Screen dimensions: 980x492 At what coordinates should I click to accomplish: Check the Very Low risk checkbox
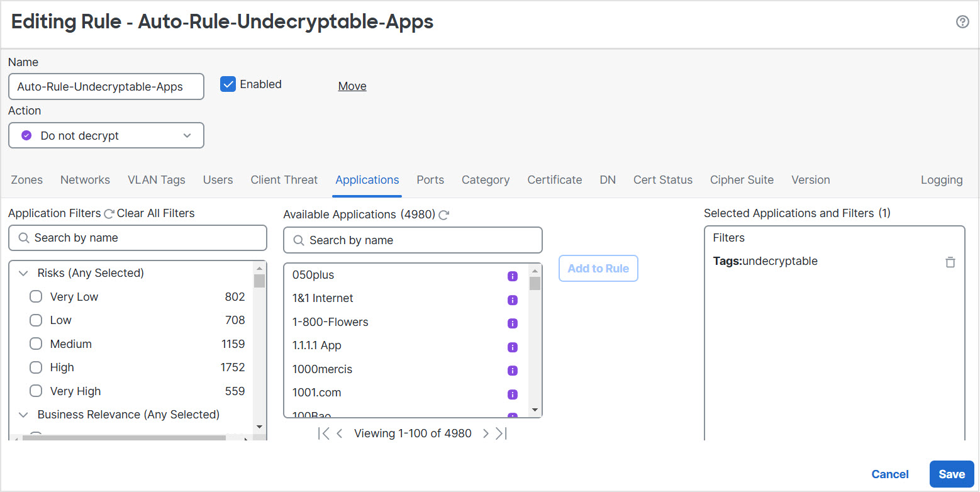point(36,296)
